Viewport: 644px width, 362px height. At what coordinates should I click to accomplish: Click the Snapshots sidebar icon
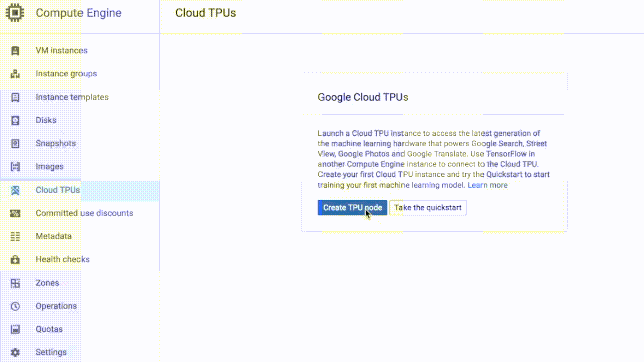[15, 143]
